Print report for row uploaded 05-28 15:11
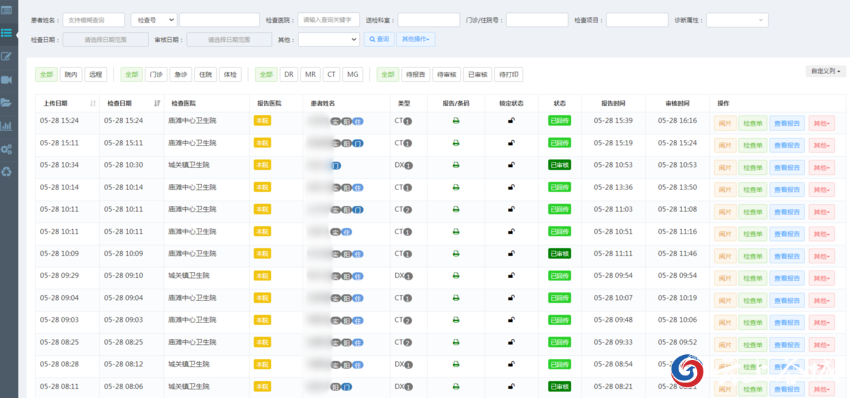 (456, 143)
